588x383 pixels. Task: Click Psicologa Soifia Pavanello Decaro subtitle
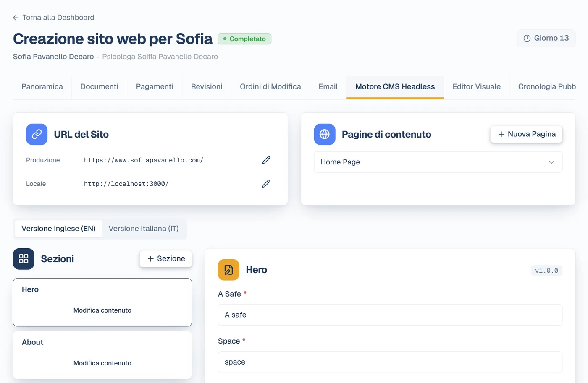tap(160, 57)
